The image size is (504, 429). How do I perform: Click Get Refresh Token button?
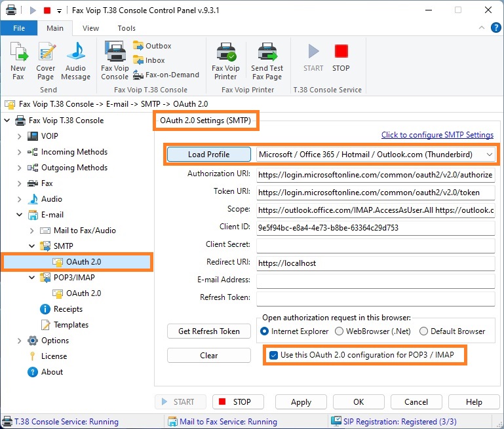click(x=209, y=331)
